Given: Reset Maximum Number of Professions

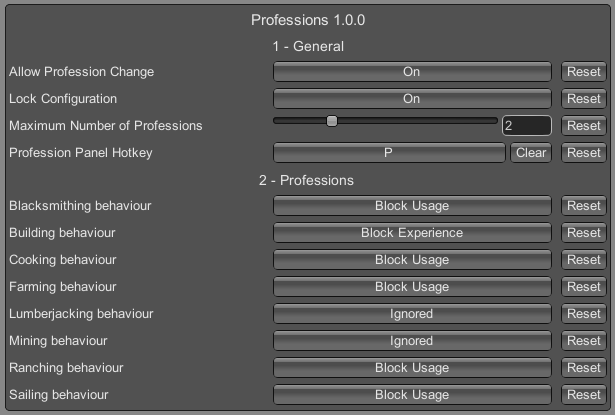Looking at the screenshot, I should click(x=584, y=126).
